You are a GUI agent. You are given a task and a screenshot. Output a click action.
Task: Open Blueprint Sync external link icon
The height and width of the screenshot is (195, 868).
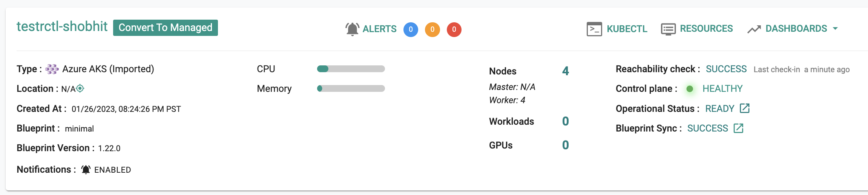(738, 128)
